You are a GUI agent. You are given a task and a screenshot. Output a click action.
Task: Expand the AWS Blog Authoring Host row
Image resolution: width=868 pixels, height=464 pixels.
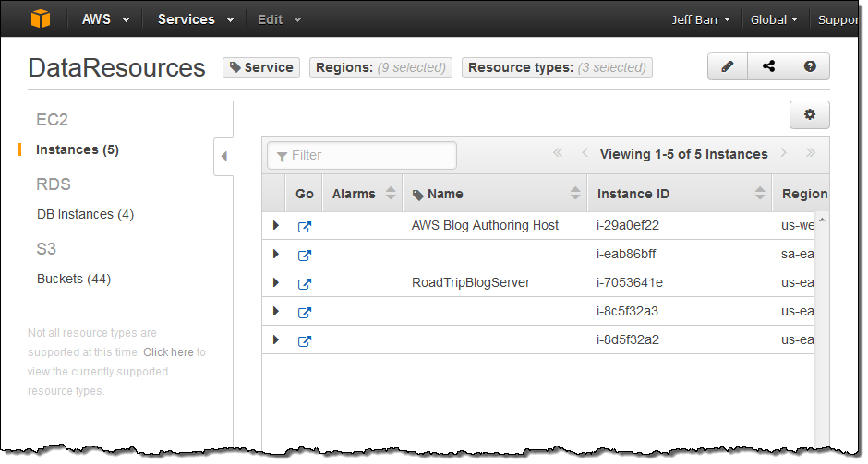pos(275,226)
